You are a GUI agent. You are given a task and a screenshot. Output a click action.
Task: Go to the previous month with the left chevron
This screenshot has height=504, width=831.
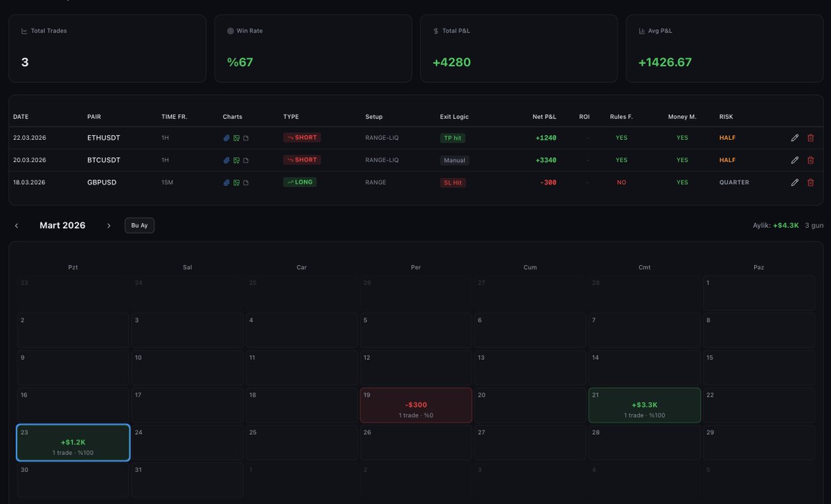[x=17, y=226]
